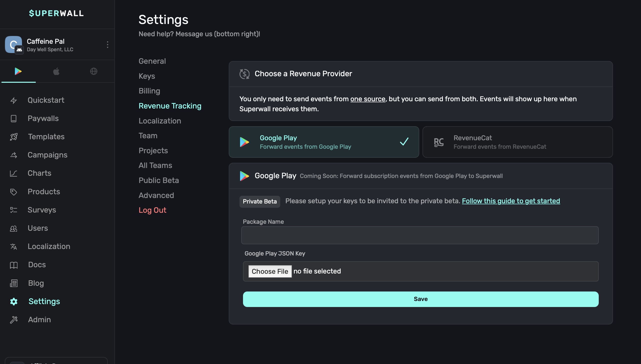Image resolution: width=641 pixels, height=364 pixels.
Task: Switch to the Apple platform tab
Action: 56,71
